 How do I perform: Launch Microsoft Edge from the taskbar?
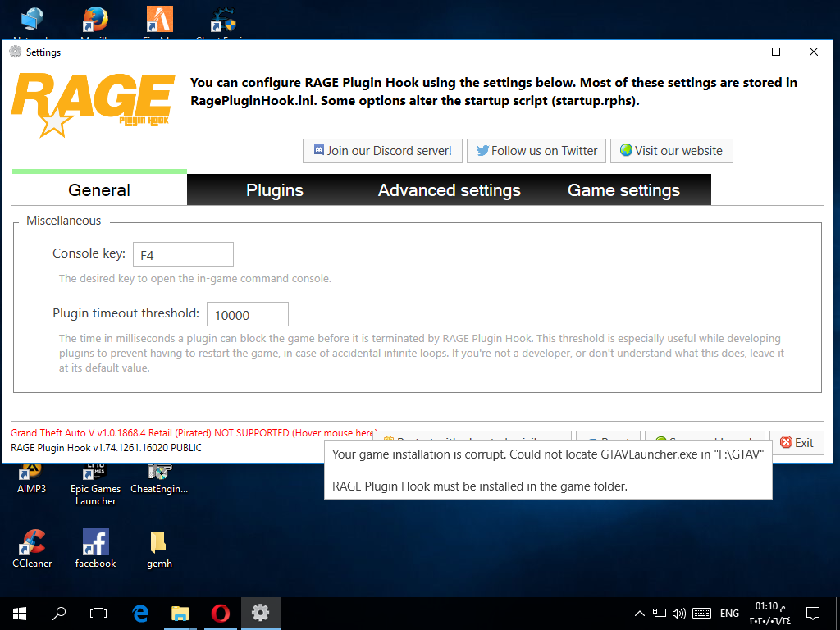tap(140, 614)
